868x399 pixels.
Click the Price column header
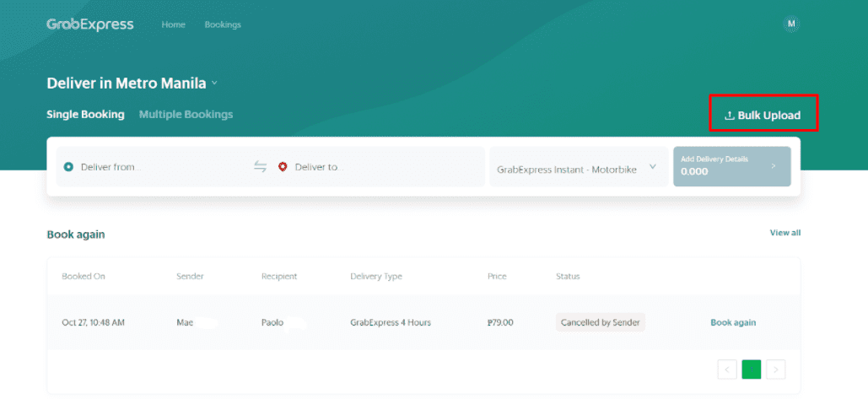click(x=497, y=276)
